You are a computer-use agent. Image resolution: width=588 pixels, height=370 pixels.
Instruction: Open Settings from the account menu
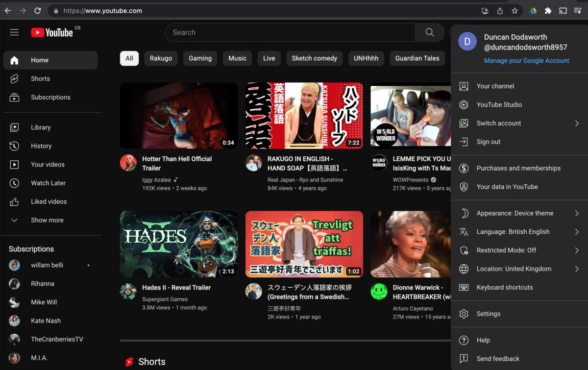(x=519, y=314)
